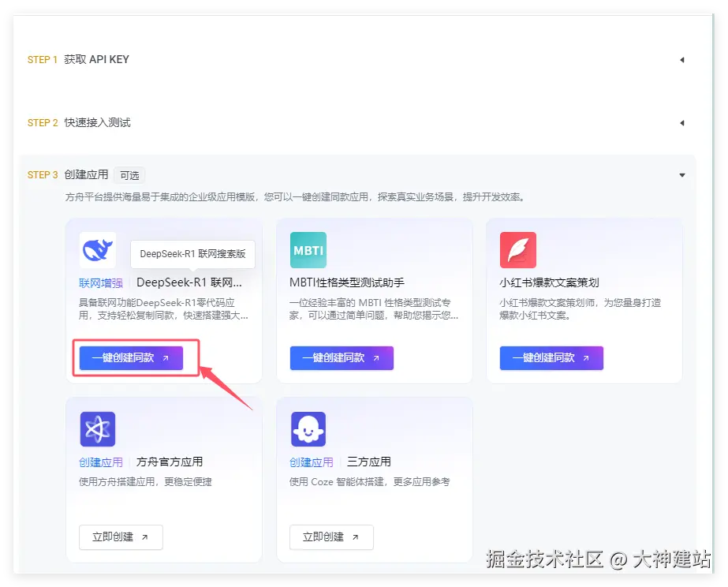
Task: Select the red feather icon on 小红书爆款文案策划 card
Action: click(x=518, y=250)
